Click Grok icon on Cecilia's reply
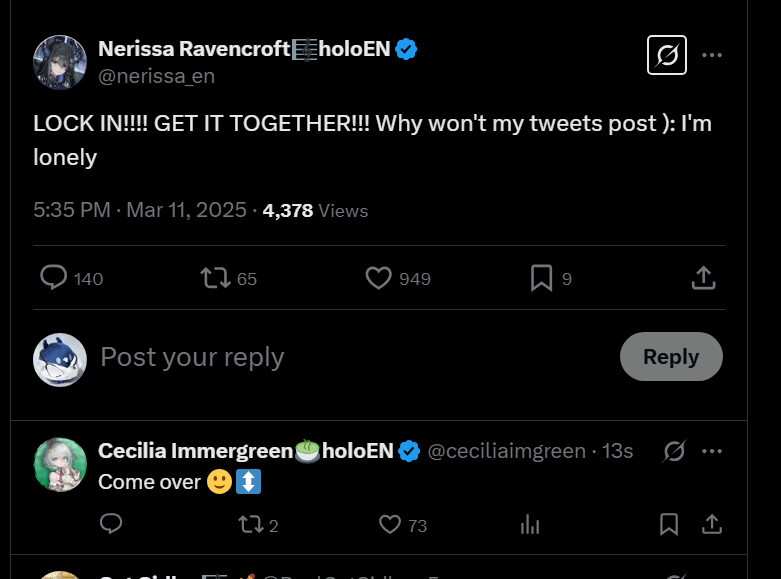This screenshot has width=781, height=579. click(x=675, y=451)
